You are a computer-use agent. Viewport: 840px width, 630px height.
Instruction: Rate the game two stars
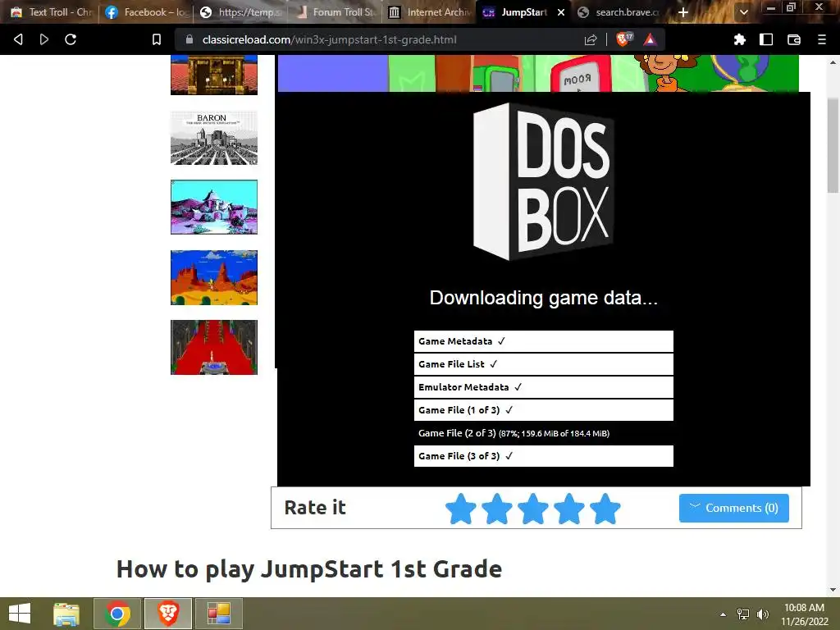496,509
